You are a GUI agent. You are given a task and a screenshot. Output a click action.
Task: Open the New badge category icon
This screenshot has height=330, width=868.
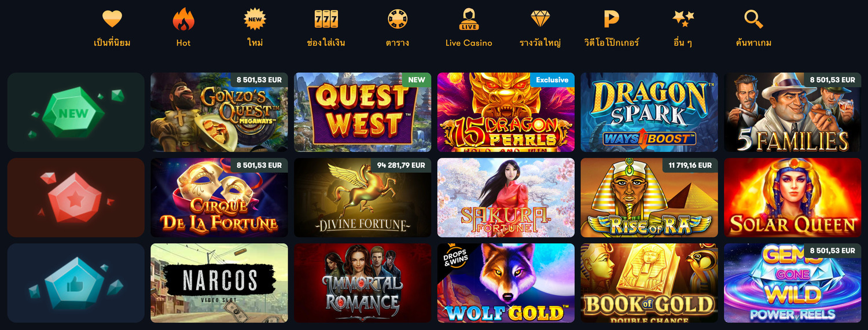[255, 19]
